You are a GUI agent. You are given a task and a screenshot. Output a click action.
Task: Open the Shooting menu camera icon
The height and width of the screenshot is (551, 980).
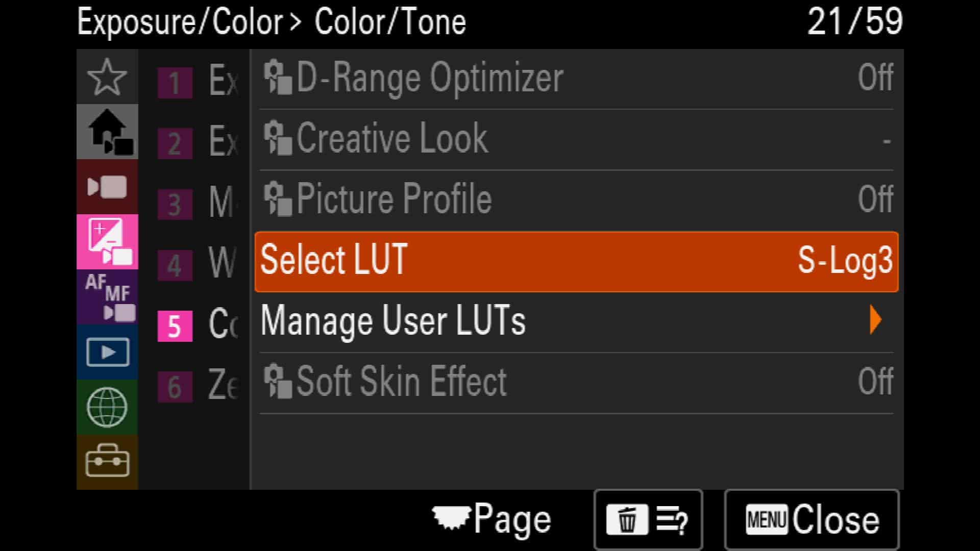[107, 187]
